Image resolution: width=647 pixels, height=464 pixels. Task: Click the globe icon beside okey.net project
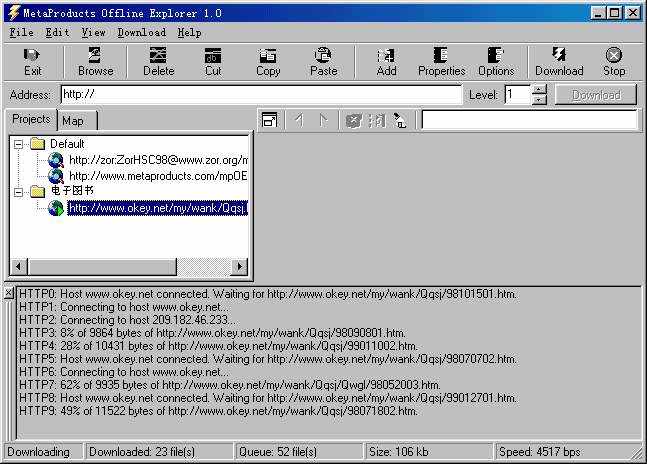[56, 208]
